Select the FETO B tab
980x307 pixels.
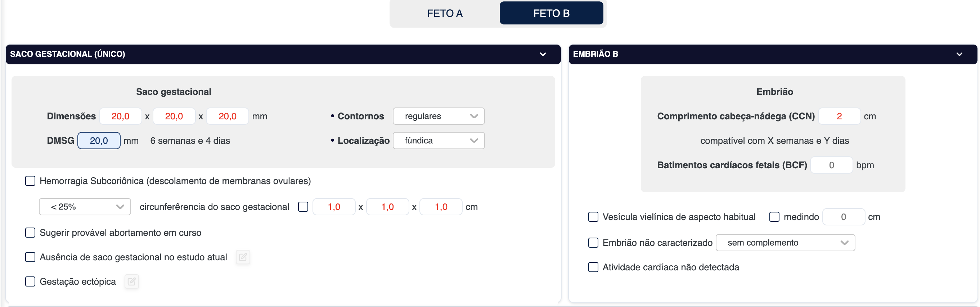coord(551,13)
